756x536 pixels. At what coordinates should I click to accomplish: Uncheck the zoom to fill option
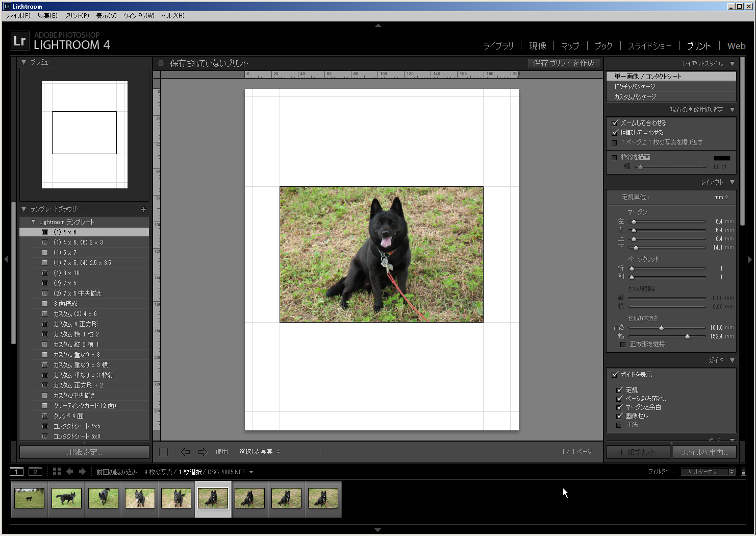click(x=615, y=123)
